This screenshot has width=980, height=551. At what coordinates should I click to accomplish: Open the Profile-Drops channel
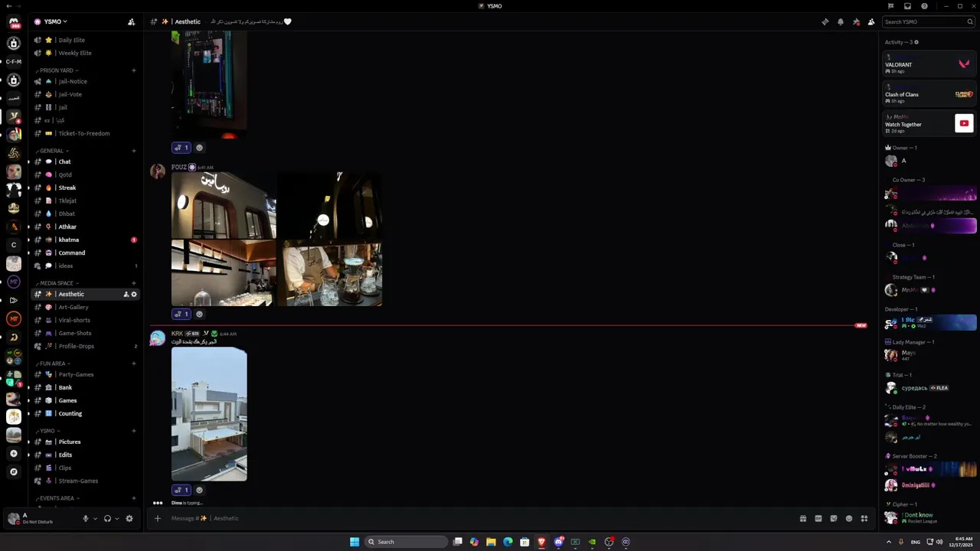[85, 346]
